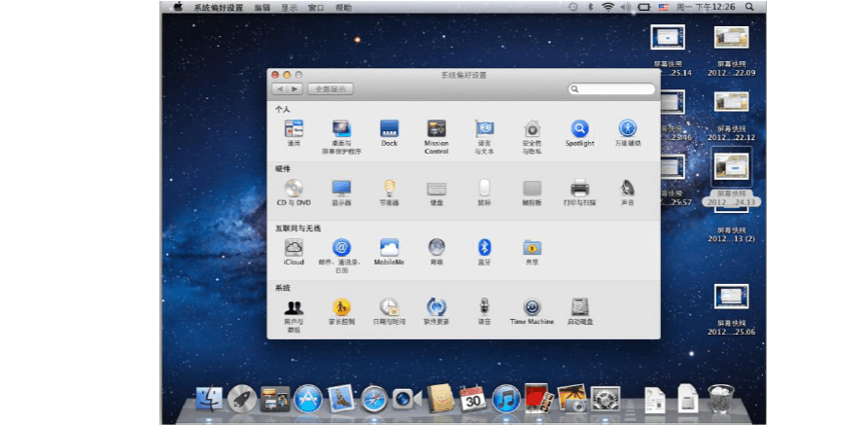The height and width of the screenshot is (425, 868).
Task: Open Security & Privacy (安全性与隐私) preferences
Action: pos(532,128)
